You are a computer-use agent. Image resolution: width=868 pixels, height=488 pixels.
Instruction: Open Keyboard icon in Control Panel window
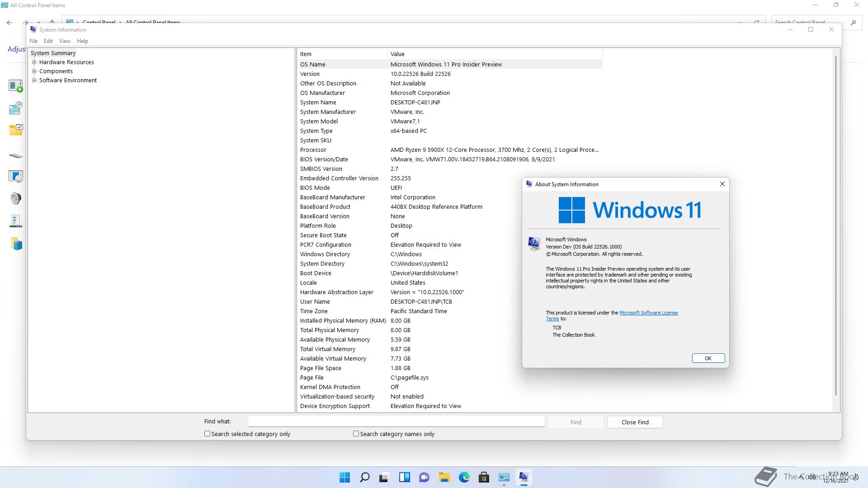(x=15, y=155)
